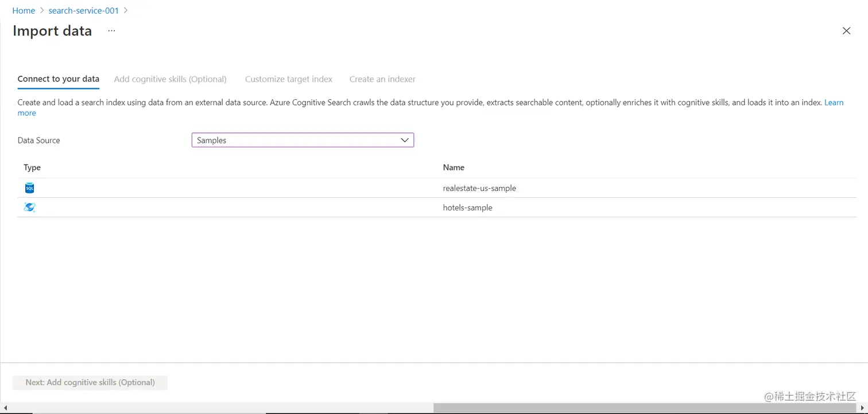The height and width of the screenshot is (414, 868).
Task: Click the Cosmos DB icon for hotels-sample
Action: pyautogui.click(x=30, y=208)
